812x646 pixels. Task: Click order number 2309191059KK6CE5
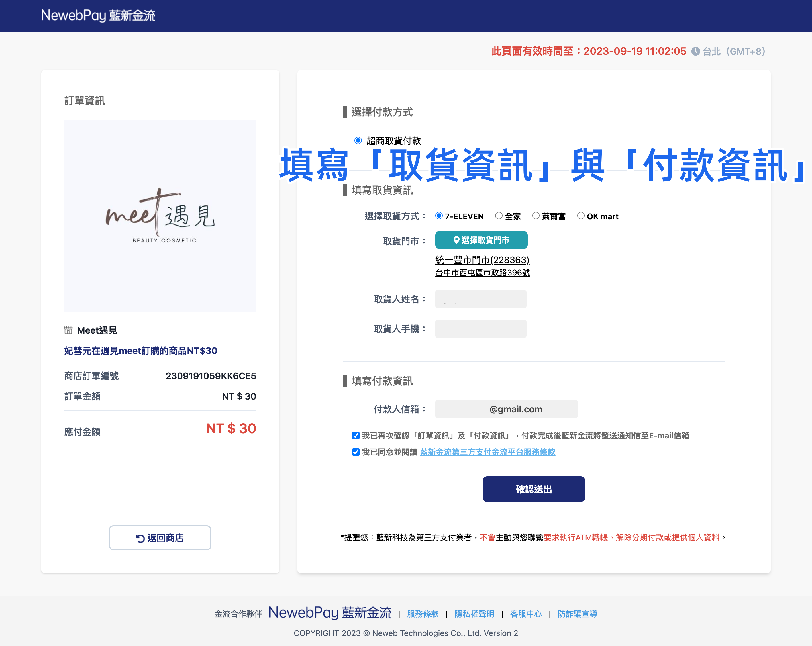pos(211,376)
